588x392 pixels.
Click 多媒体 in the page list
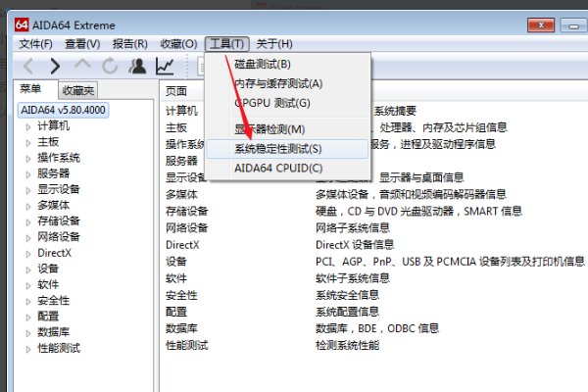[181, 194]
